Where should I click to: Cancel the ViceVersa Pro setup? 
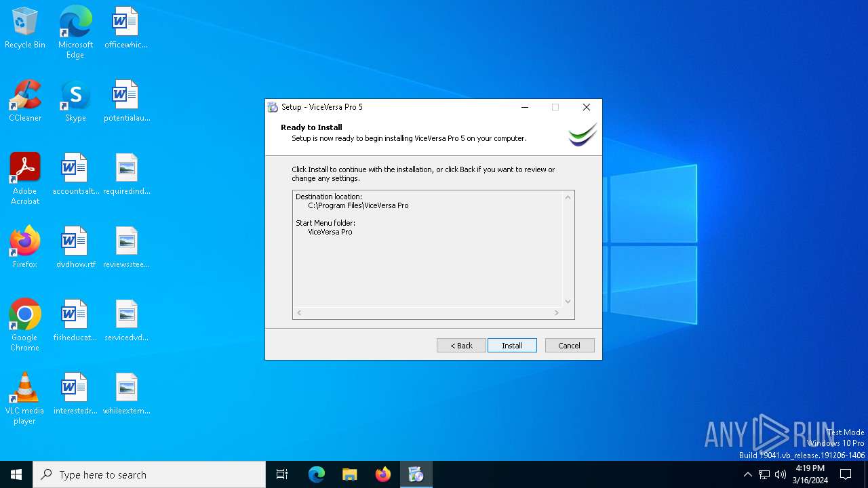pyautogui.click(x=570, y=345)
